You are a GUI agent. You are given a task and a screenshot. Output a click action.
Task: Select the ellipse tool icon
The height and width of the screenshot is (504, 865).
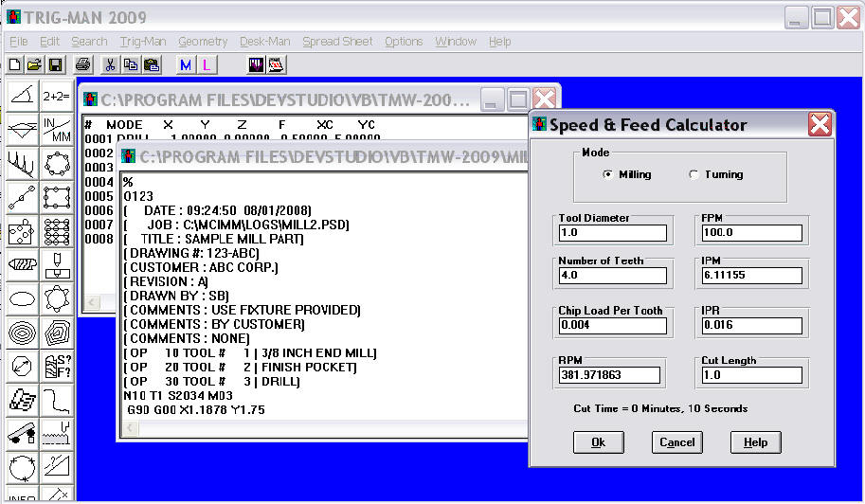pos(22,298)
